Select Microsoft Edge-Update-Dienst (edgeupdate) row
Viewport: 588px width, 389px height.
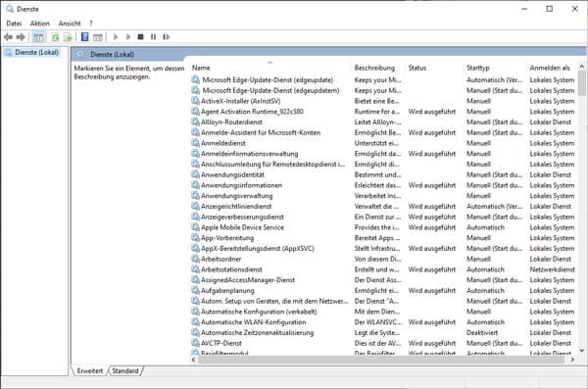pos(383,79)
